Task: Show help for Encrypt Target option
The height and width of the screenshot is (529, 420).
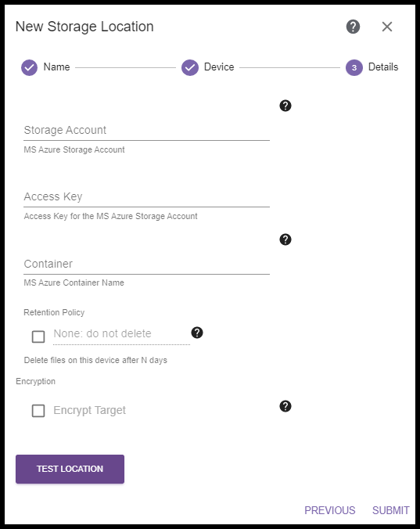Action: click(x=285, y=406)
